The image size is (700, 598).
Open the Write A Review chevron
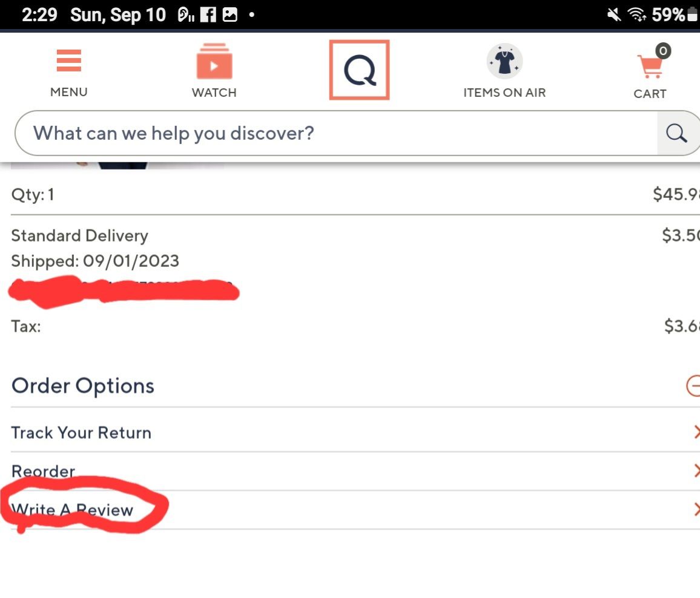tap(696, 510)
